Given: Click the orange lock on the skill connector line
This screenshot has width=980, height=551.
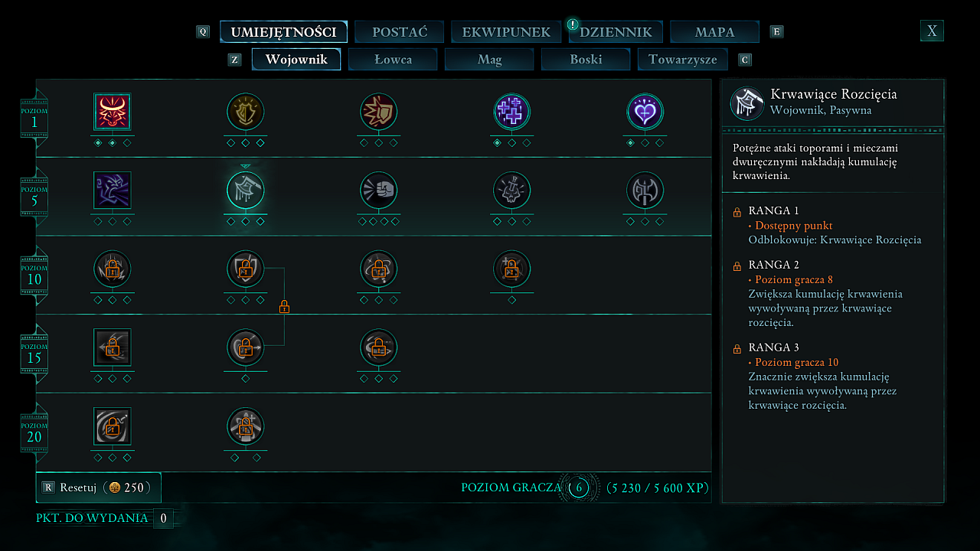Looking at the screenshot, I should (284, 308).
